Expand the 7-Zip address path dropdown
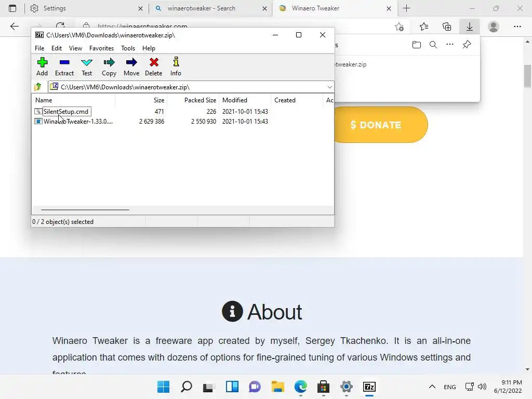Screen dimensions: 532x399 pos(329,87)
